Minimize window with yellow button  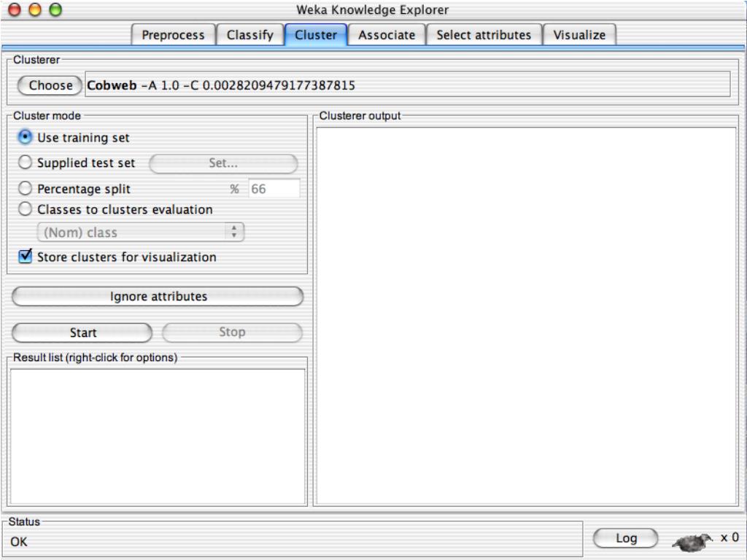point(35,9)
